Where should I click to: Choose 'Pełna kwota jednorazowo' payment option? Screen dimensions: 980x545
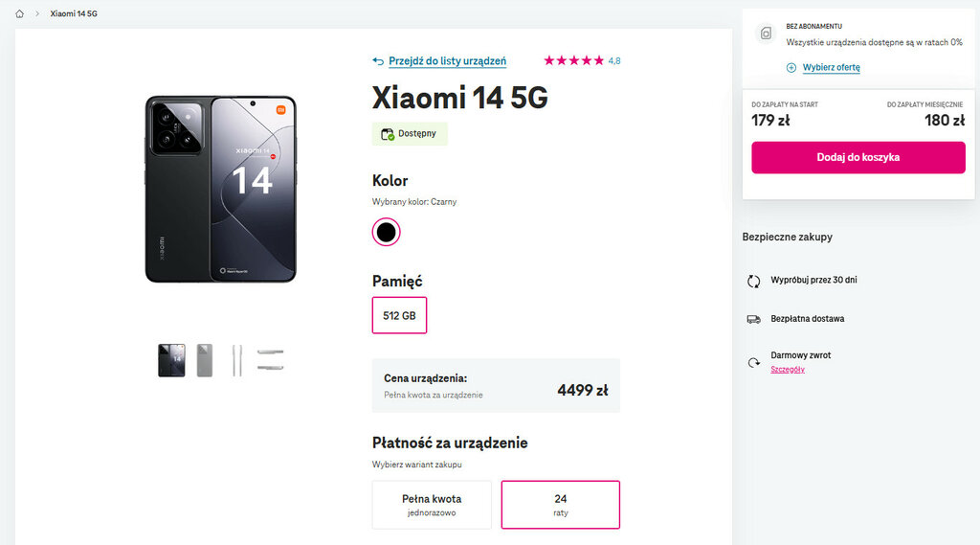click(x=432, y=505)
